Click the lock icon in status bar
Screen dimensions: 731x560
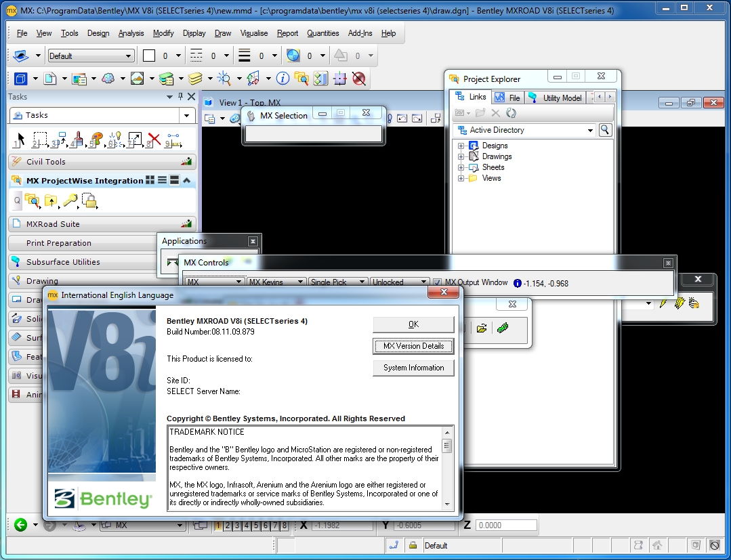pos(413,545)
